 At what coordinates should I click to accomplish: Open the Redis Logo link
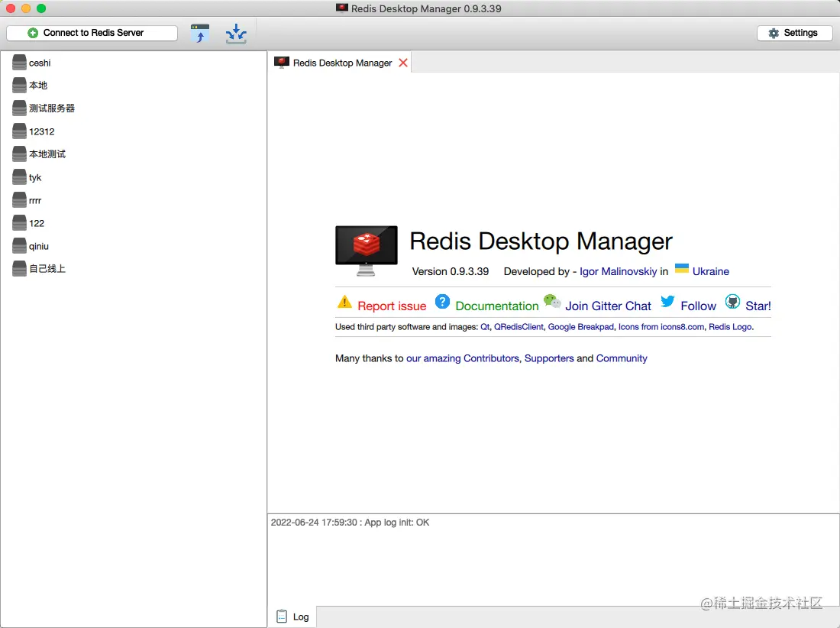[x=730, y=327]
